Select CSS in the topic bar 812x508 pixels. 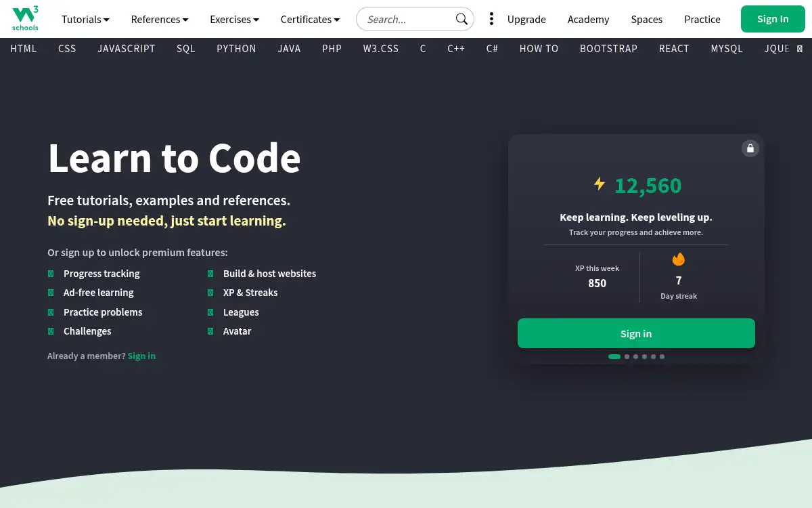click(67, 49)
